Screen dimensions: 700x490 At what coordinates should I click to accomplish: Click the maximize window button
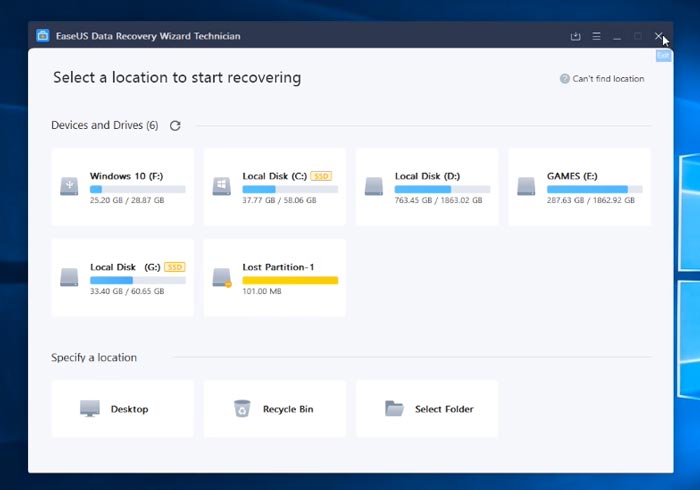[638, 36]
